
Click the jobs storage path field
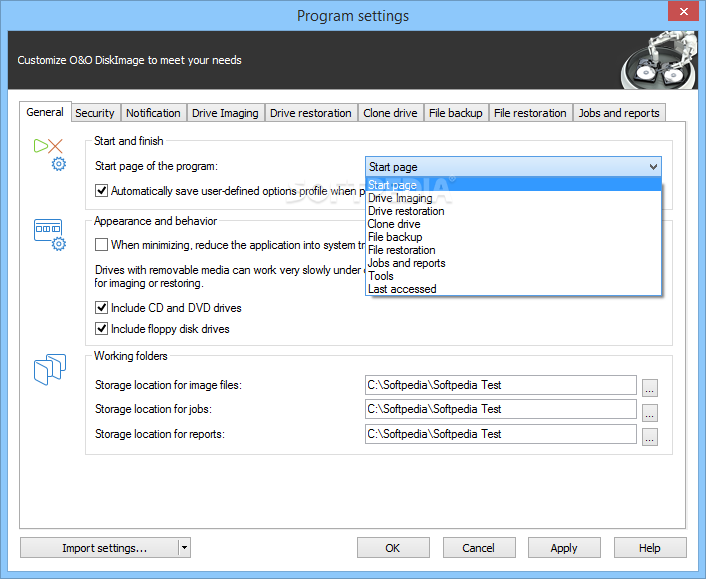501,409
